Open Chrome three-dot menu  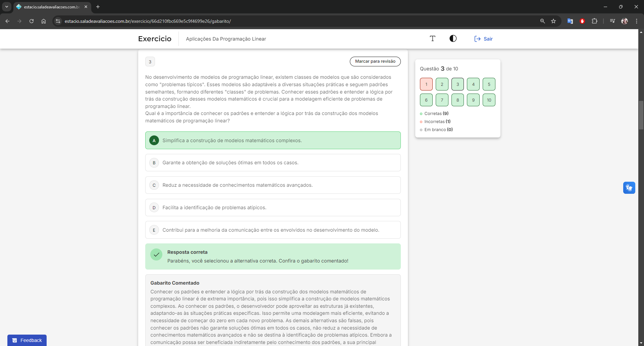pos(636,21)
